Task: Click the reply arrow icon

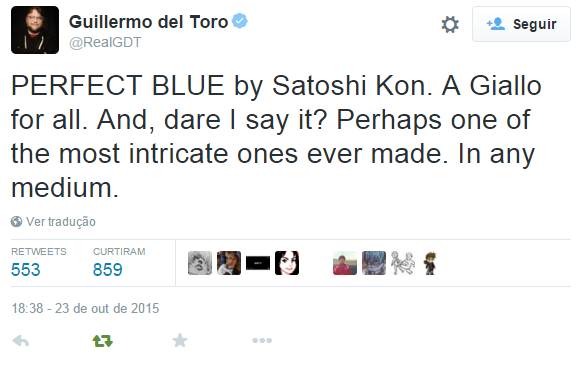Action: tap(21, 341)
